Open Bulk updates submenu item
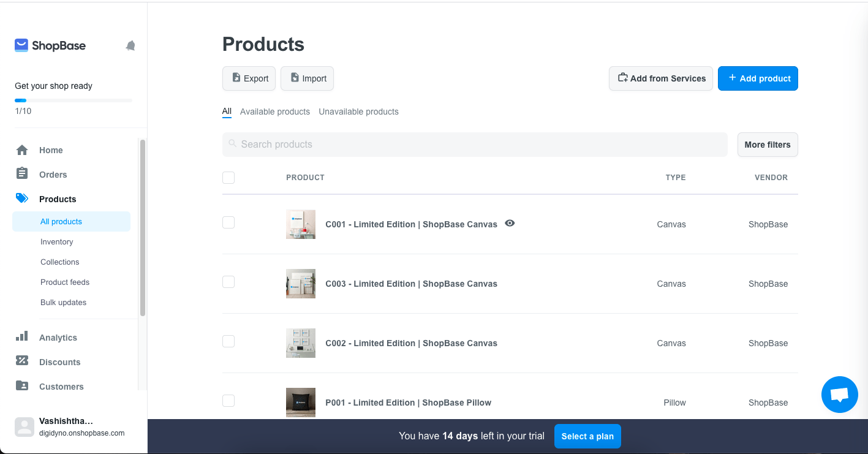Image resolution: width=868 pixels, height=454 pixels. click(64, 302)
